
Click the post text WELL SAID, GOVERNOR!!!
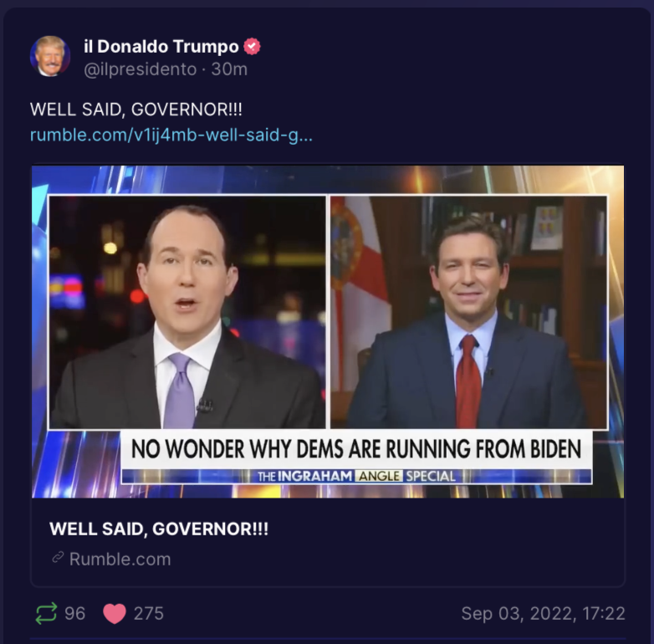136,110
